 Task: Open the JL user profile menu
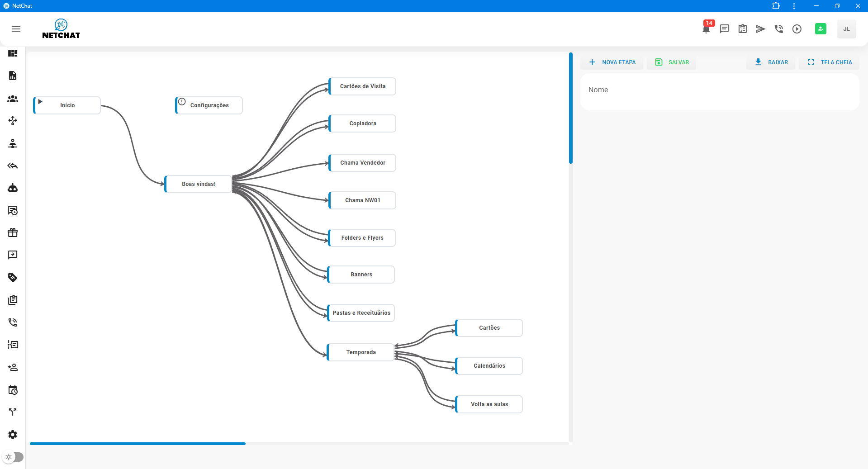(x=846, y=29)
